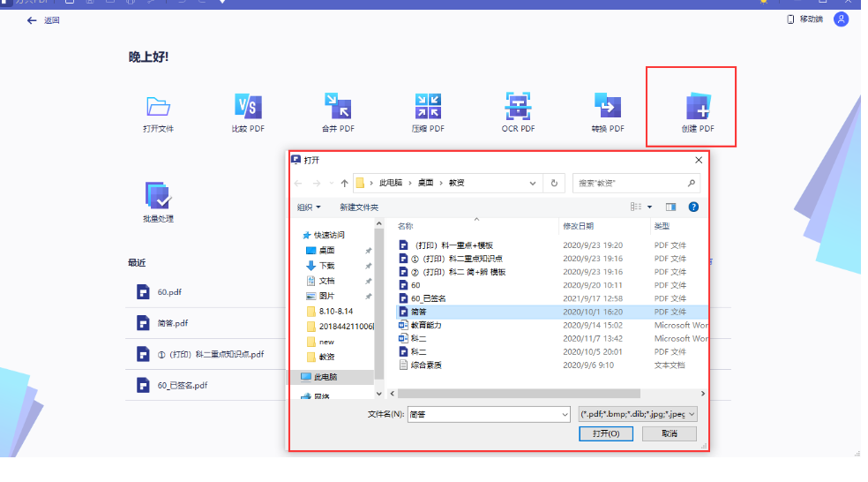
Task: Expand the recent locations dropdown arrow
Action: click(x=331, y=184)
